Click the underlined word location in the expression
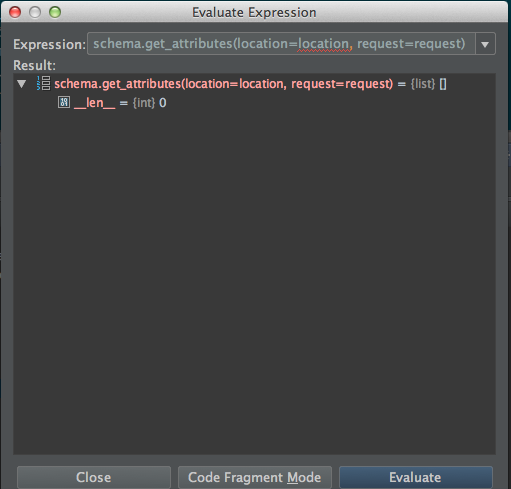The image size is (511, 489). pos(323,44)
